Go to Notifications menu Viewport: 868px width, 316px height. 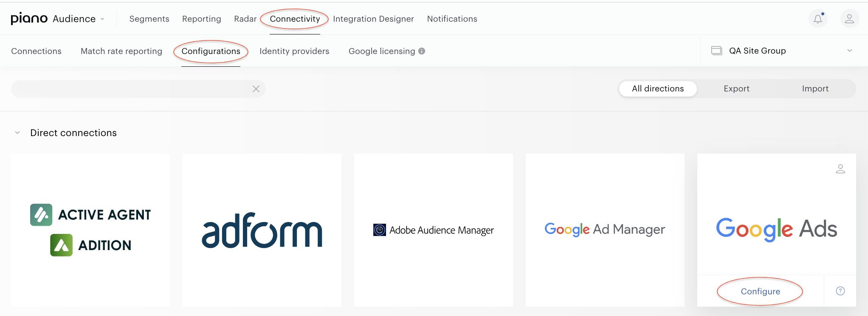452,19
